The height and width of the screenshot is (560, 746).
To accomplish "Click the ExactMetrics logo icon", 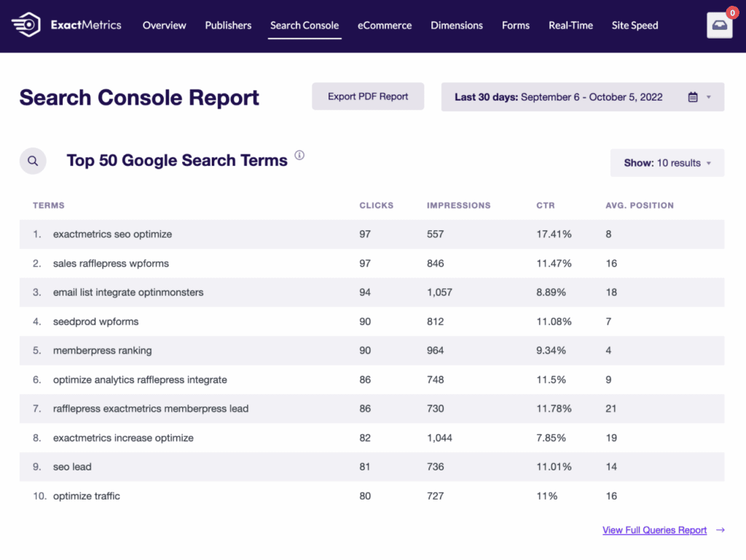I will click(x=25, y=25).
